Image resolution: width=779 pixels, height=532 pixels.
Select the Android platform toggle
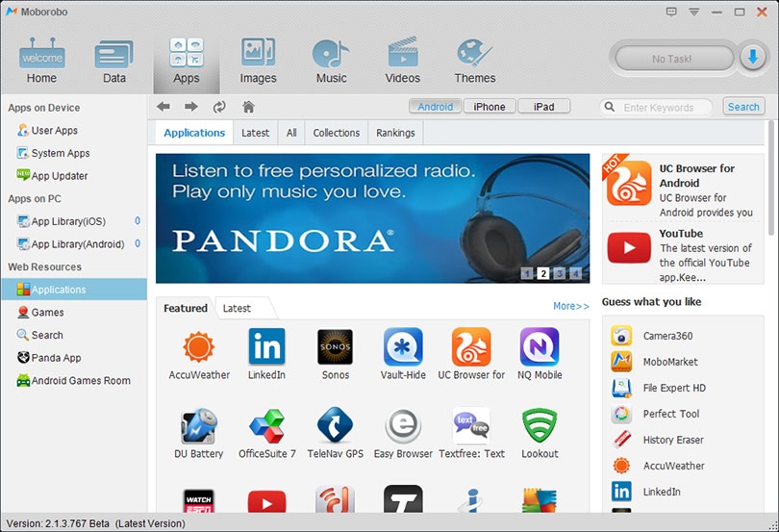tap(436, 107)
